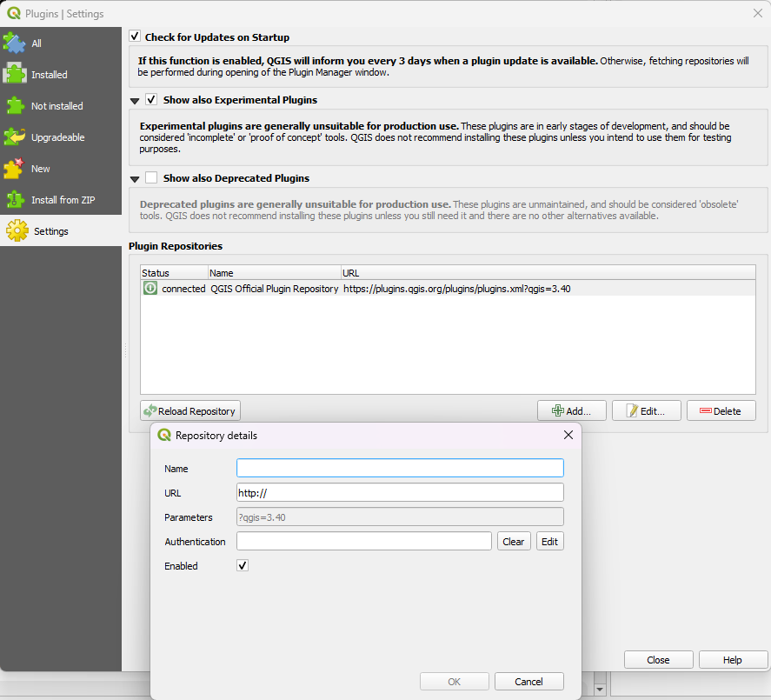Screen dimensions: 771x700
Task: Open the All plugins tab
Action: [x=61, y=43]
